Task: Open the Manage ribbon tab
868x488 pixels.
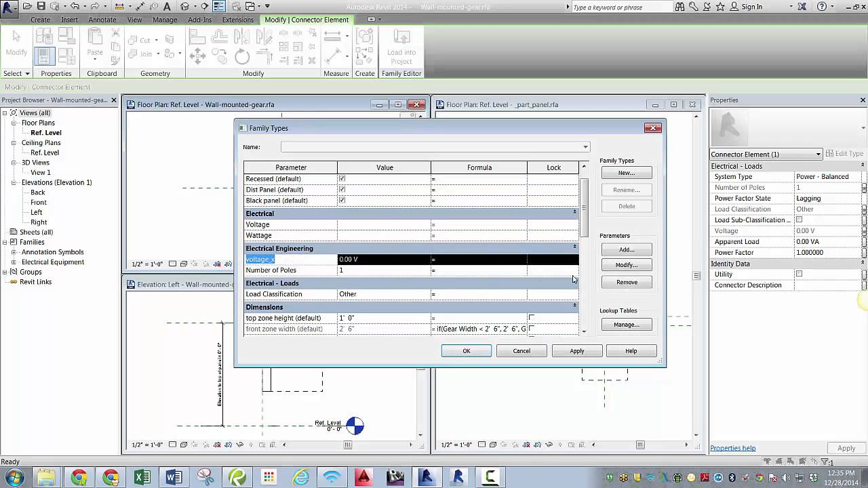Action: [x=165, y=20]
